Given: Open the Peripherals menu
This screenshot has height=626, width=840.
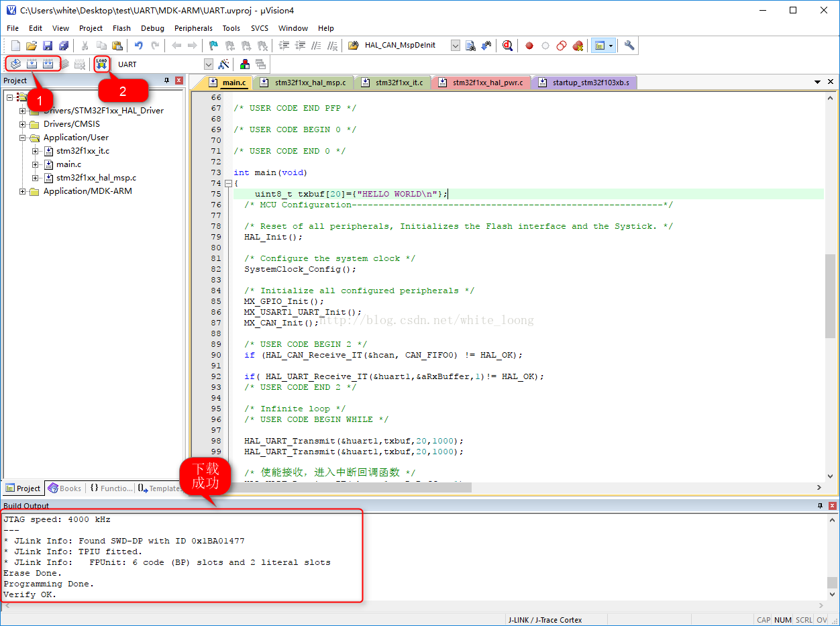Looking at the screenshot, I should tap(193, 28).
